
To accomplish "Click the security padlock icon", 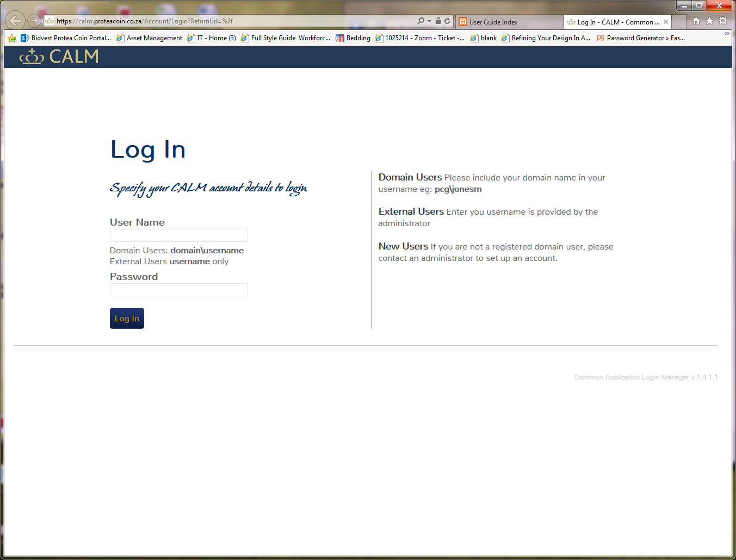I will (x=438, y=21).
